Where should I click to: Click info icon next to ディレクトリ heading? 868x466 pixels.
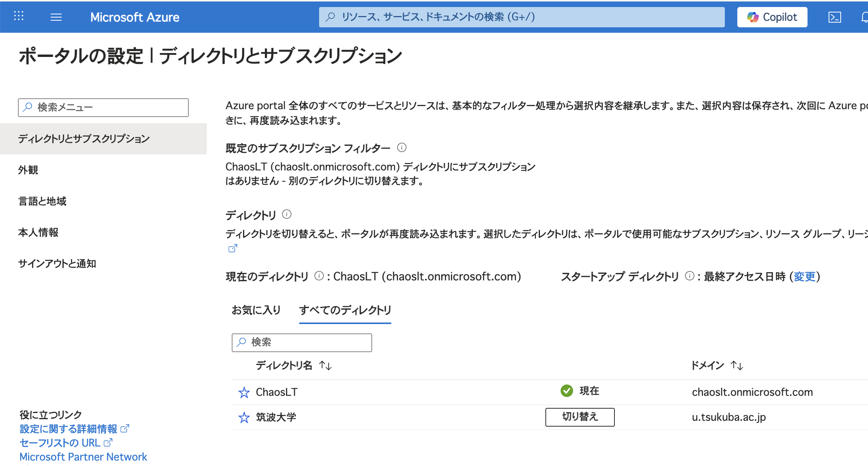287,214
